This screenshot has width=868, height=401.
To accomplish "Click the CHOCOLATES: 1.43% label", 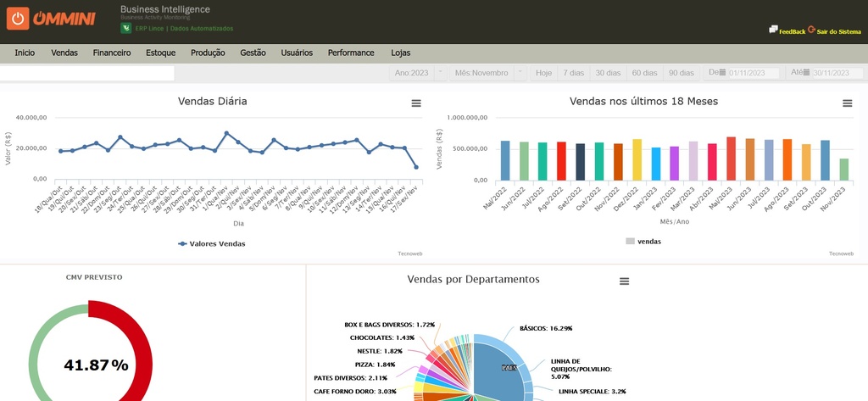I will (382, 338).
